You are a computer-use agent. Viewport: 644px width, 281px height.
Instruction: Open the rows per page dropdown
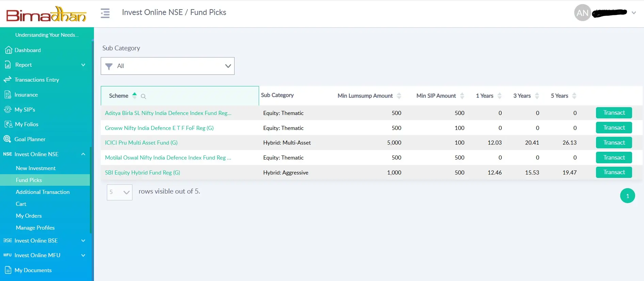coord(119,192)
